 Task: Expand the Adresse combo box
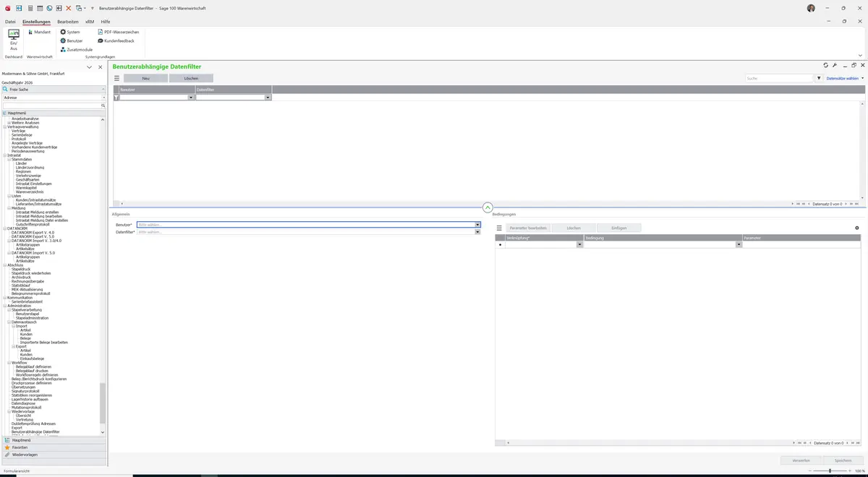pos(103,97)
